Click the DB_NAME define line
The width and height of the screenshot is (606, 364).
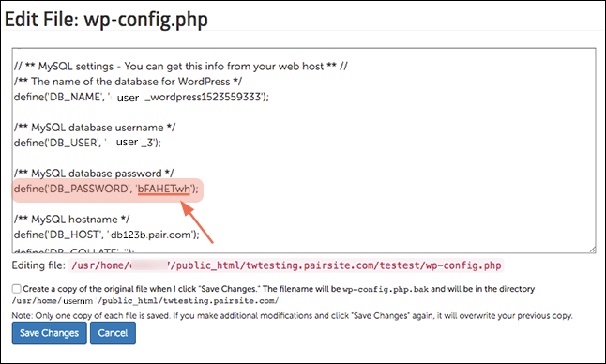(x=142, y=97)
